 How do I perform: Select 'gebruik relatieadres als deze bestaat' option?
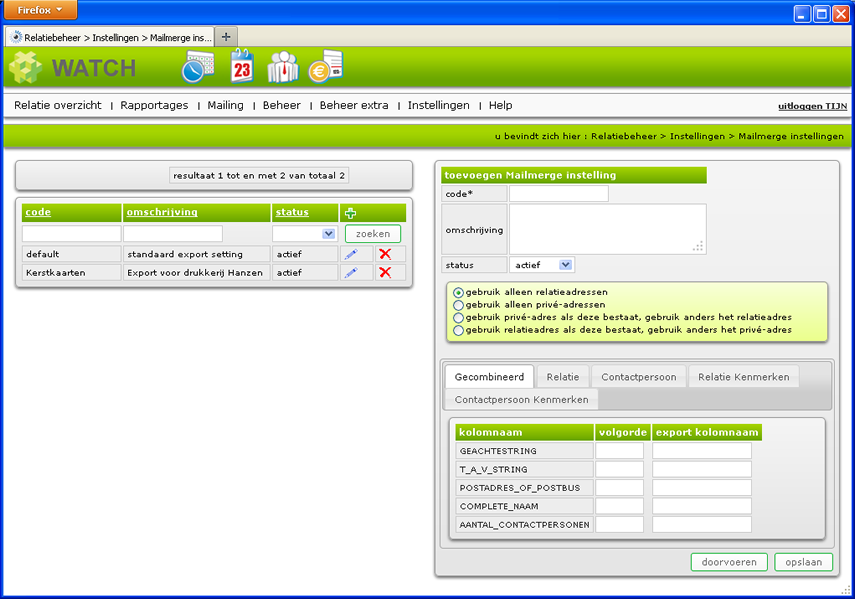[459, 330]
